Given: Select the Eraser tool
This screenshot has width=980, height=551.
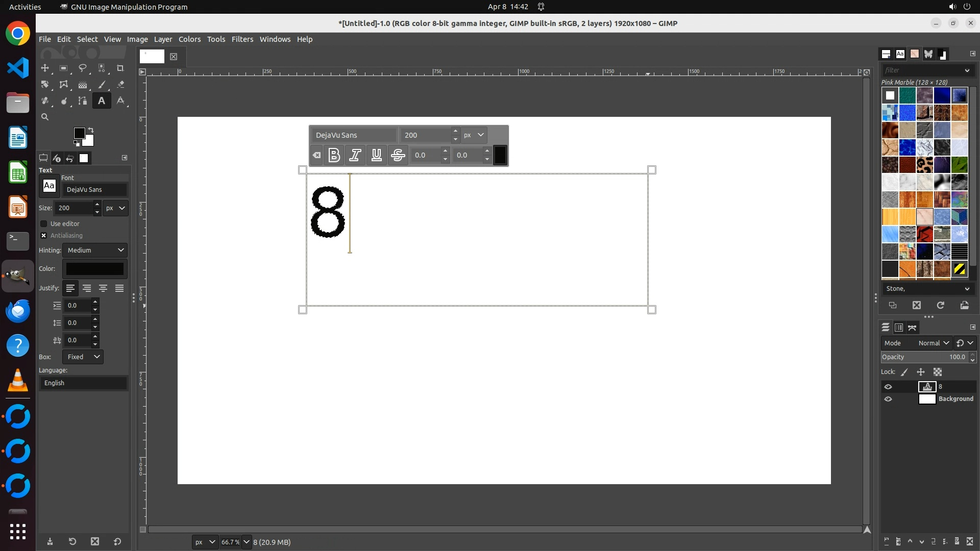Looking at the screenshot, I should [120, 85].
